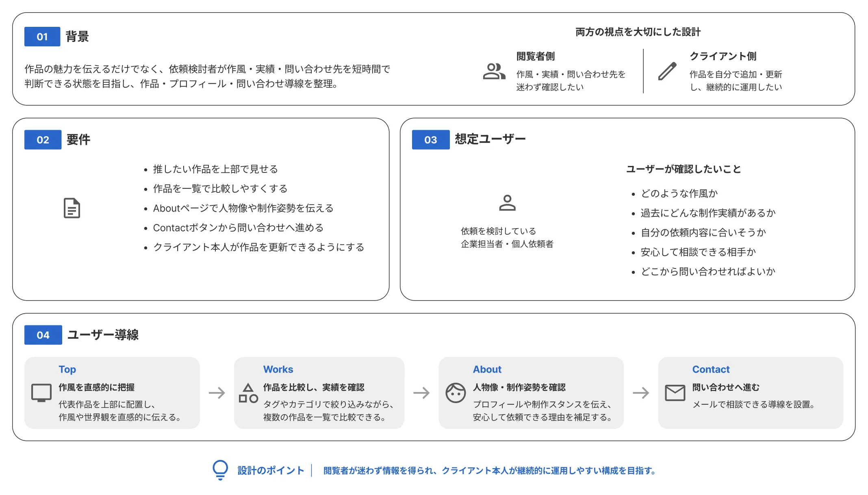Click 作品を比較し、実績を確認 subtitle
The width and height of the screenshot is (868, 495).
click(314, 387)
